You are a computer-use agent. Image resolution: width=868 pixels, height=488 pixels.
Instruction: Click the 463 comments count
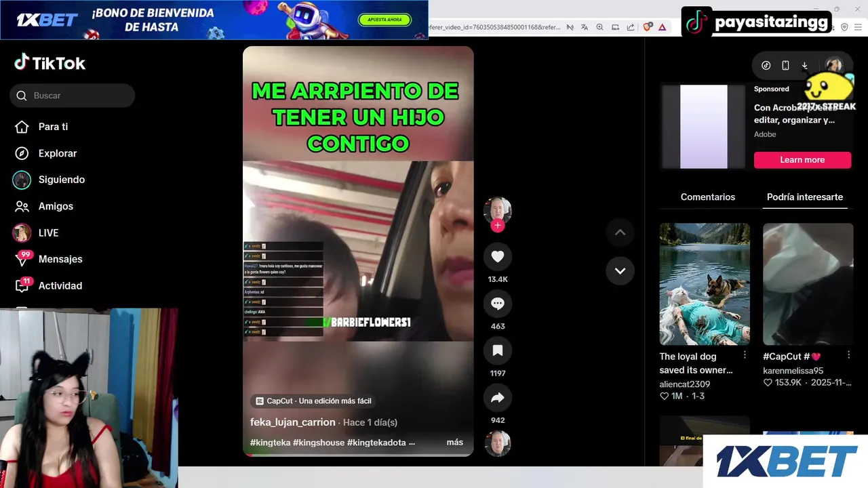click(x=498, y=326)
